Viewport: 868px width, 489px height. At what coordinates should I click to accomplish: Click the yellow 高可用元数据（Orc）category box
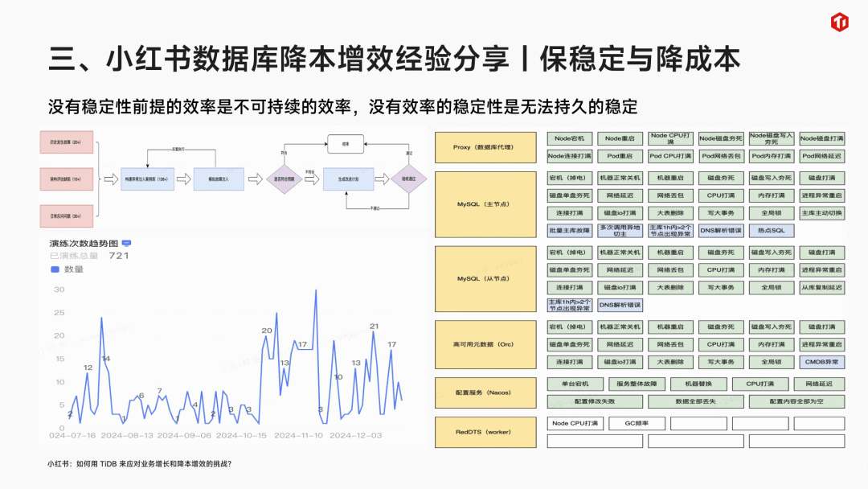click(485, 344)
